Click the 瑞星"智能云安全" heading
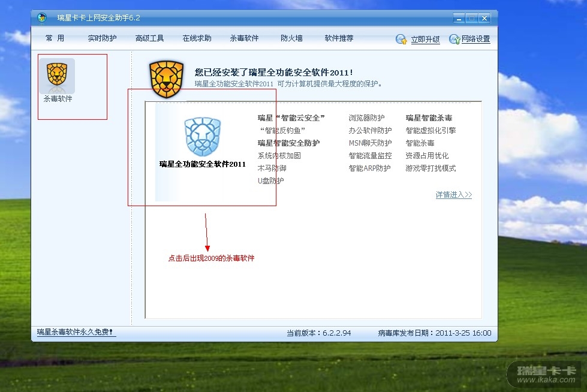587x392 pixels. tap(291, 118)
